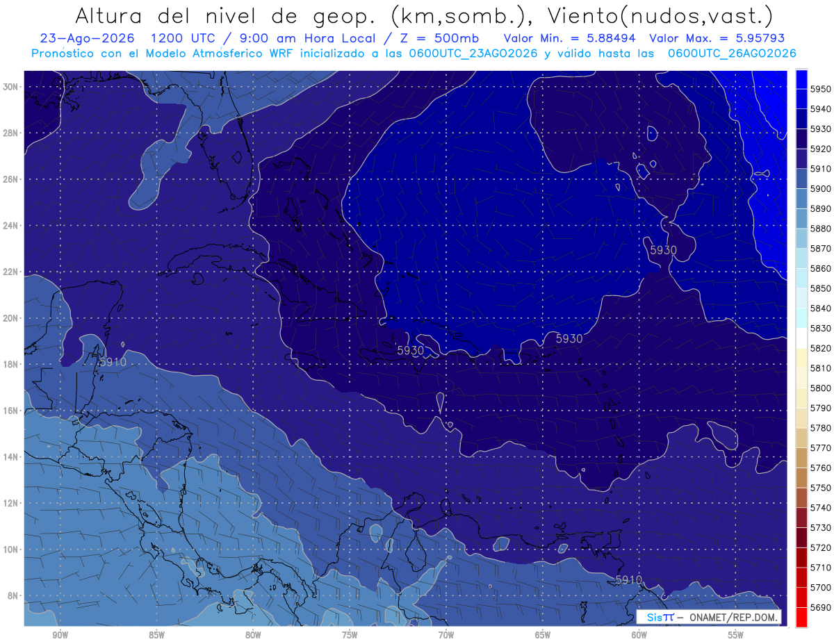The image size is (834, 644).
Task: Click the 5930 contour label near 23N 58W
Action: [x=664, y=250]
